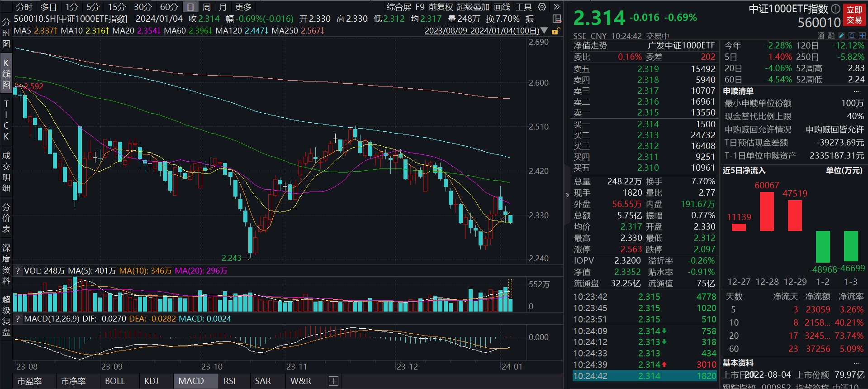Collapse right panel using small arrow handle

point(567,195)
